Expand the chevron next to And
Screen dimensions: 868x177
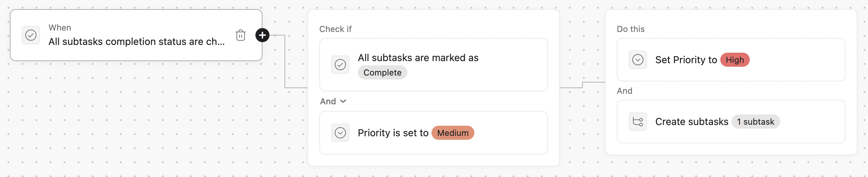point(343,101)
